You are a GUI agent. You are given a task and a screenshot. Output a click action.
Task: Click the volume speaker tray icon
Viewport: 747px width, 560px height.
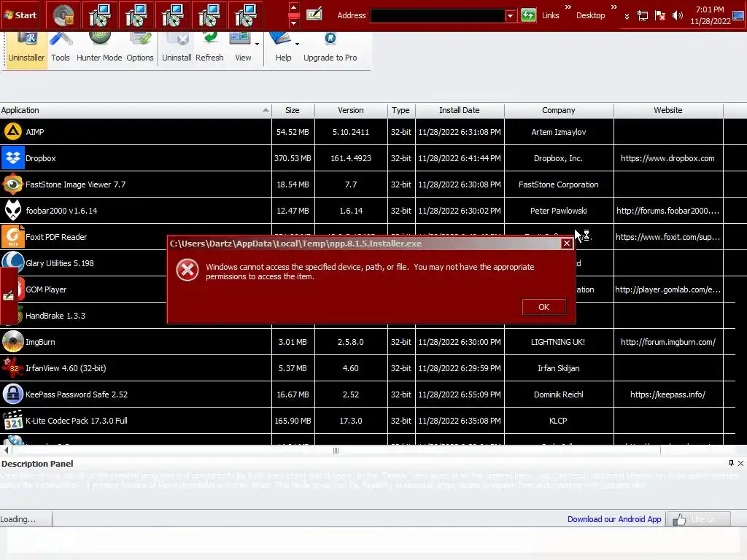tap(677, 16)
